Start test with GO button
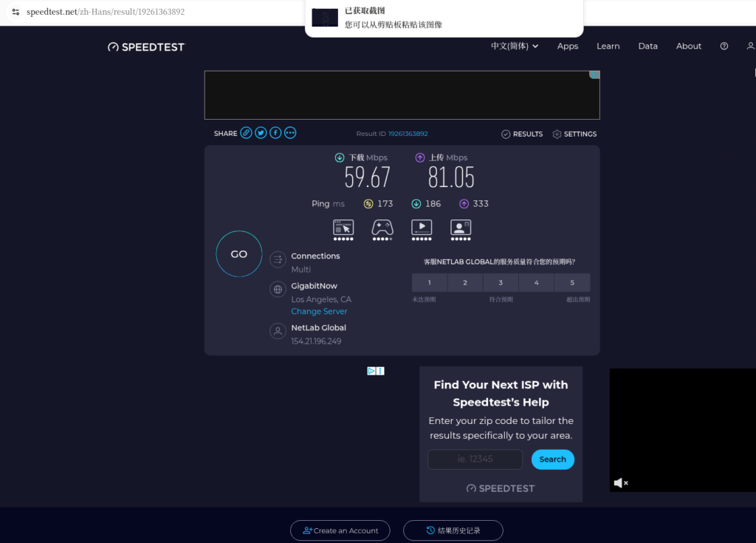 click(x=239, y=254)
